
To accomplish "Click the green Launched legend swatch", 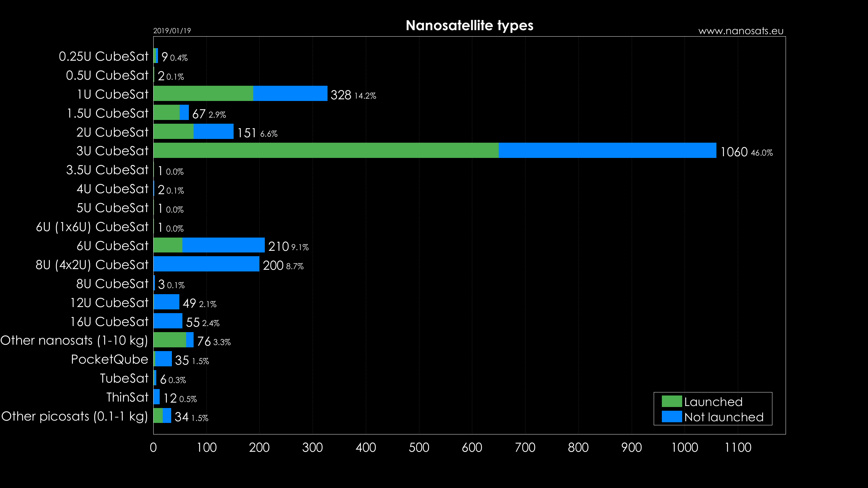I will [x=671, y=401].
